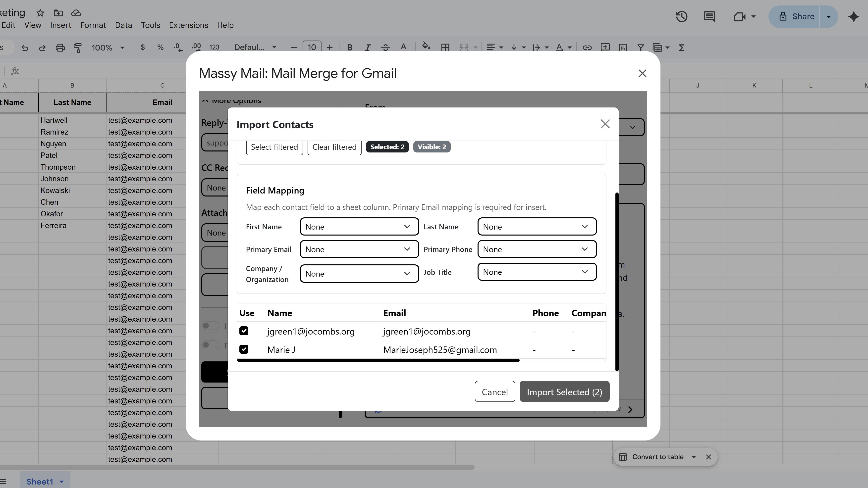868x488 pixels.
Task: Click the Select filtered button
Action: [x=274, y=147]
